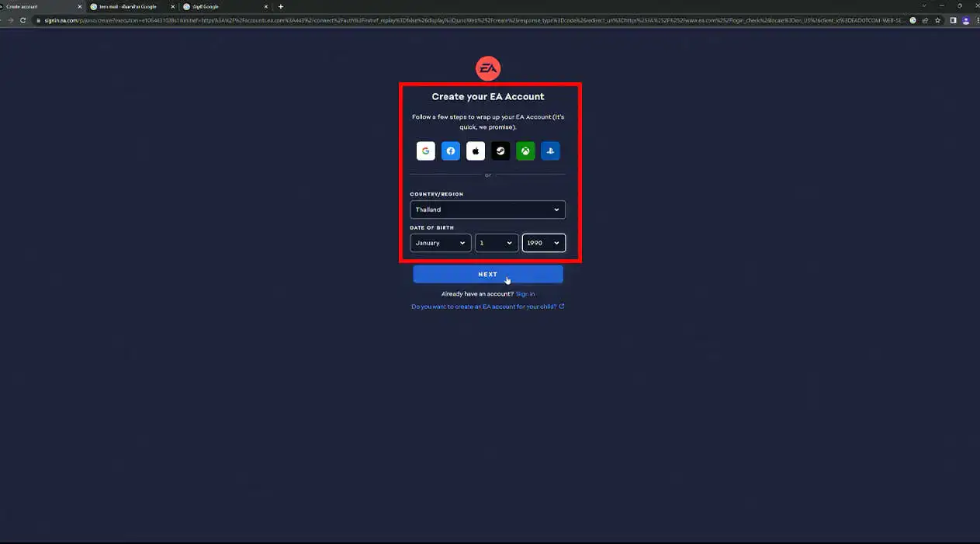
Task: Click the DATE OF BIRTH label
Action: coord(431,227)
